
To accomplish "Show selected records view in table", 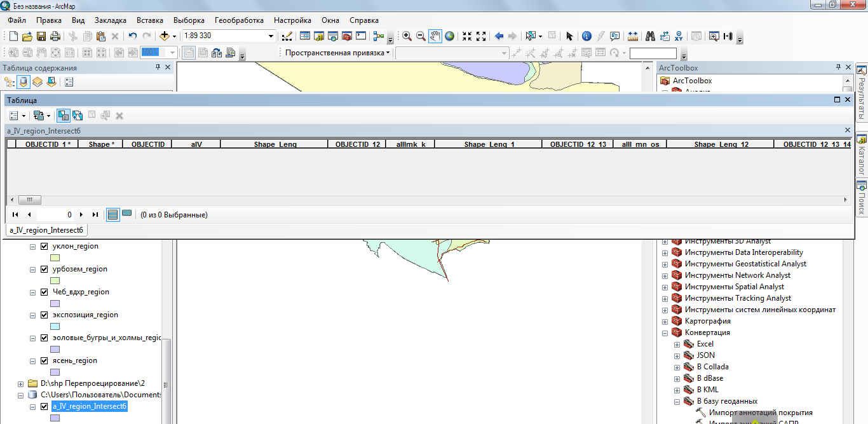I will (127, 214).
